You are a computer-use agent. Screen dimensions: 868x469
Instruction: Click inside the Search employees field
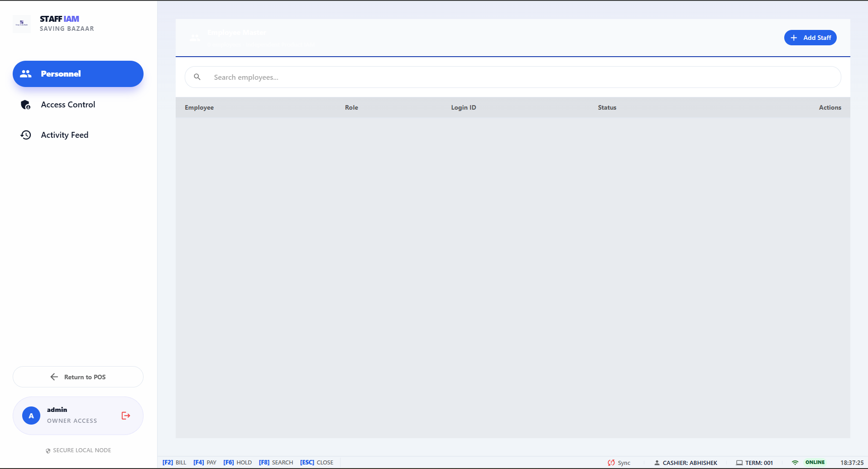tap(408, 77)
